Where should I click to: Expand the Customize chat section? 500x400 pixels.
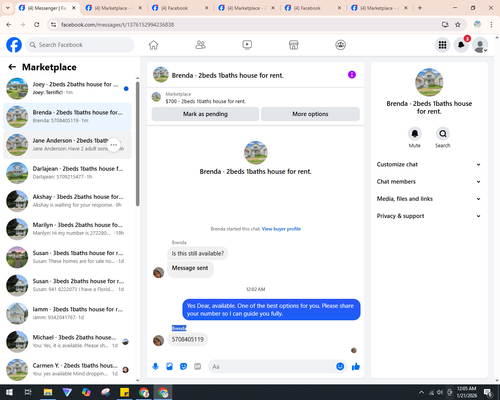(x=429, y=164)
